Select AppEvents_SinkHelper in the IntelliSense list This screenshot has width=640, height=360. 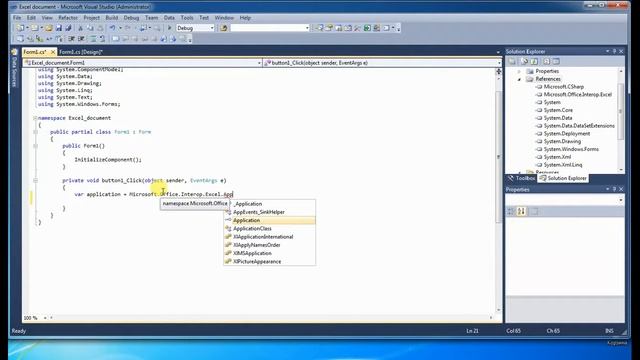coord(269,212)
